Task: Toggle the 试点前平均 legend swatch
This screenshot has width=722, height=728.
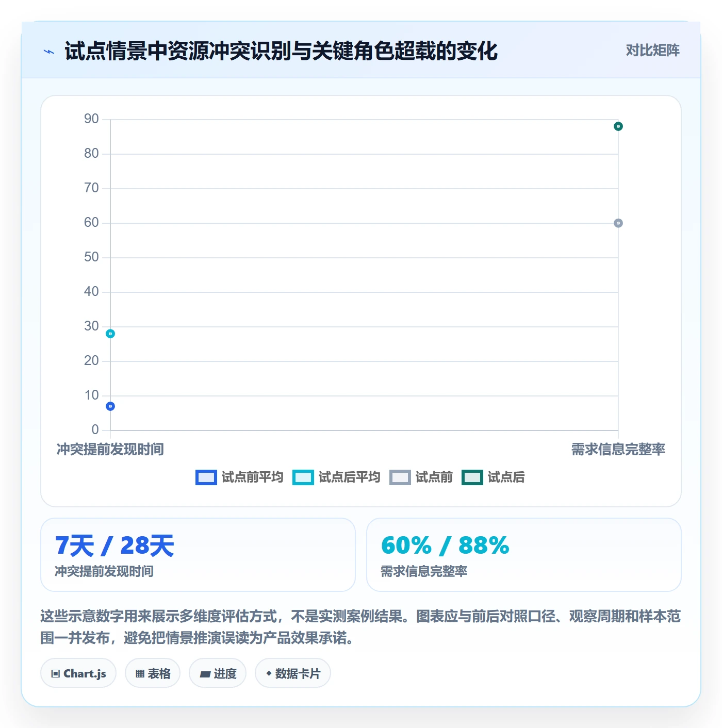Action: point(206,477)
